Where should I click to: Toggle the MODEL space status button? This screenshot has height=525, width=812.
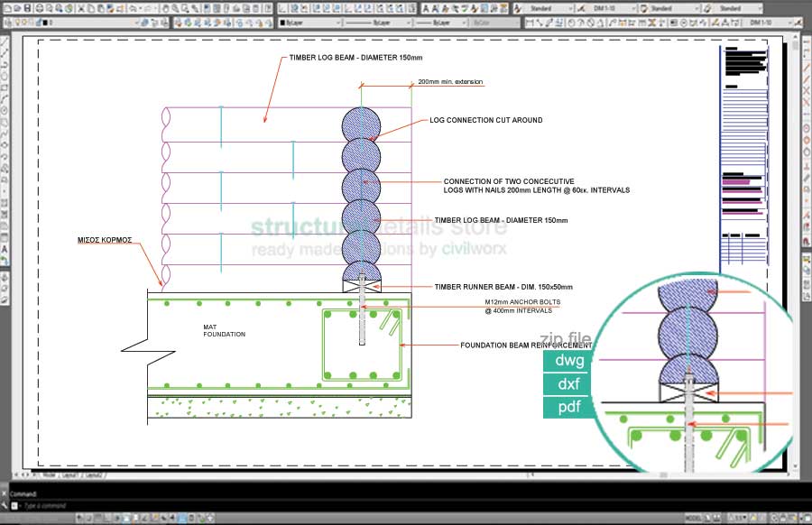click(693, 518)
